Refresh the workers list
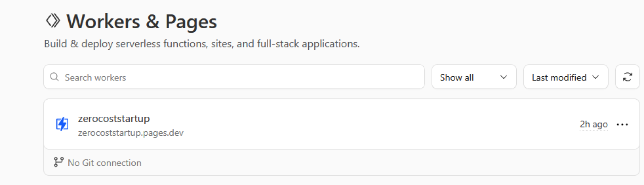Viewport: 644px width, 185px height. pyautogui.click(x=627, y=77)
